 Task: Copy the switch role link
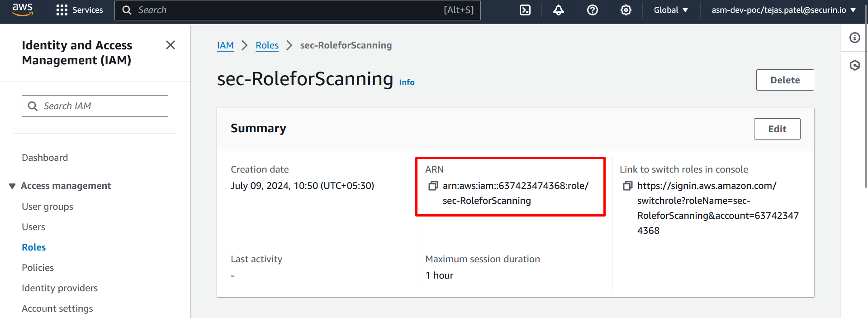628,186
